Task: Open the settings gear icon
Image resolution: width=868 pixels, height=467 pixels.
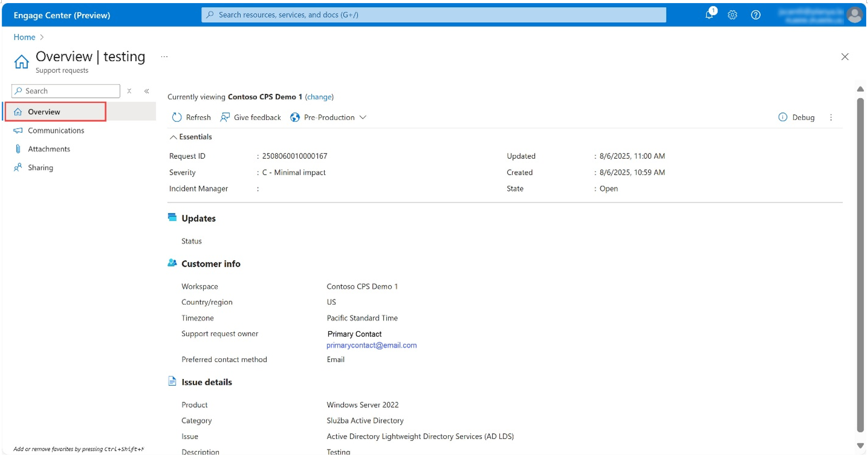Action: point(732,15)
